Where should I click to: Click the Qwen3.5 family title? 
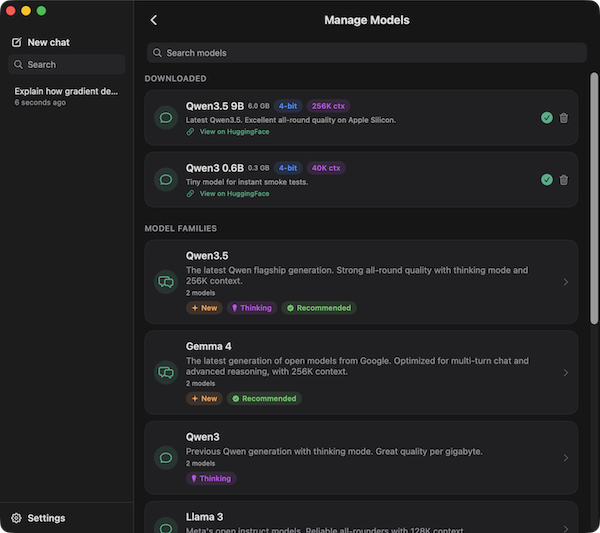click(207, 256)
